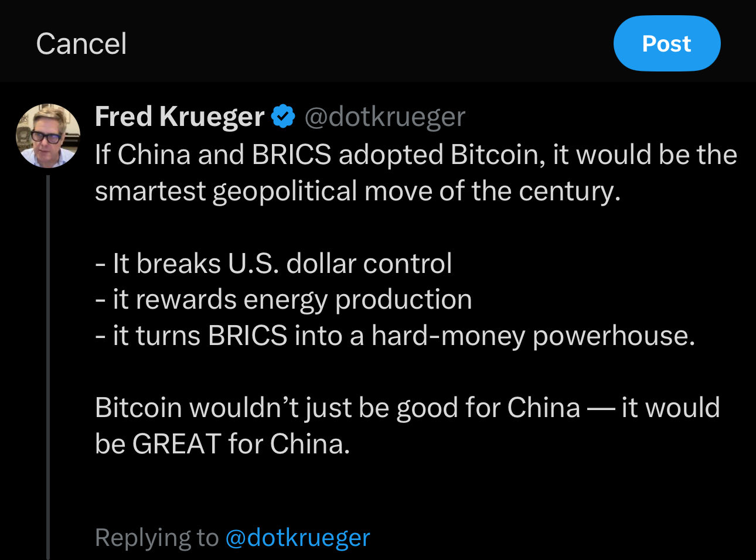Click the word "GREAT" in the post
Viewport: 756px width, 560px height.
pos(176,444)
